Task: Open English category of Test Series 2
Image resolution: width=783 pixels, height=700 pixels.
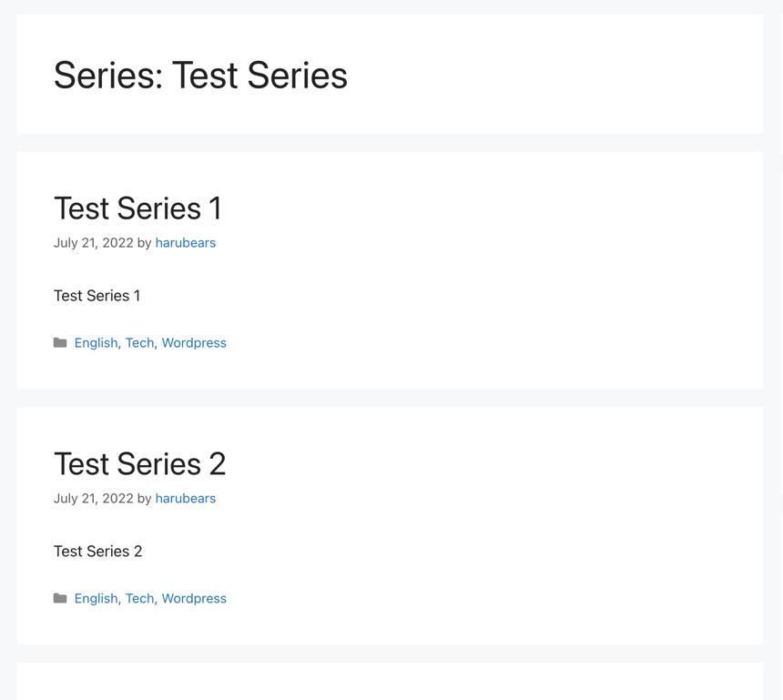Action: click(x=96, y=599)
